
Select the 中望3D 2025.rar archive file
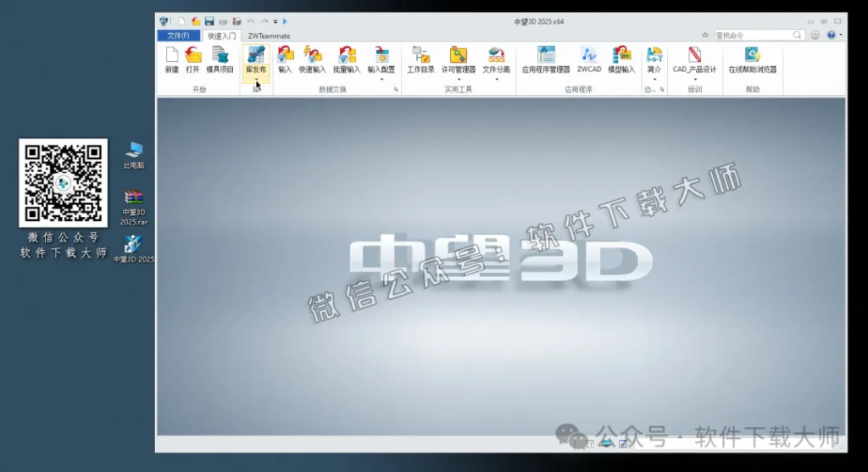point(134,208)
